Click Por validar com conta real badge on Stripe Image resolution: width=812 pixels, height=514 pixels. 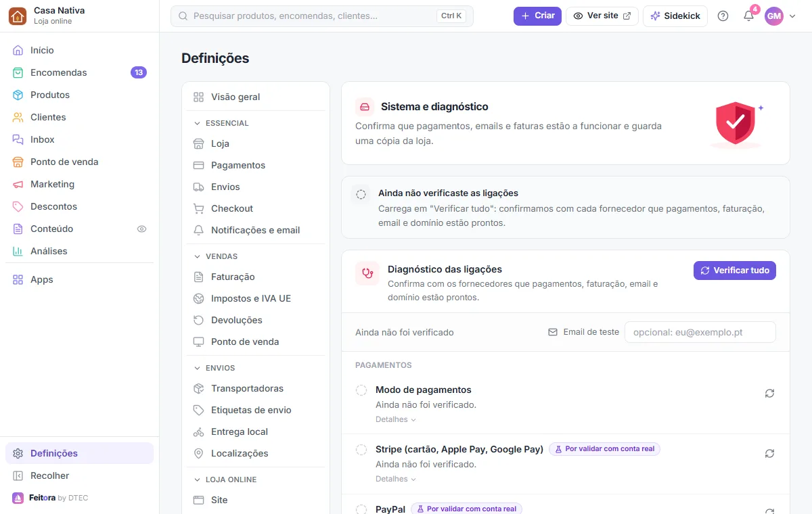click(604, 449)
